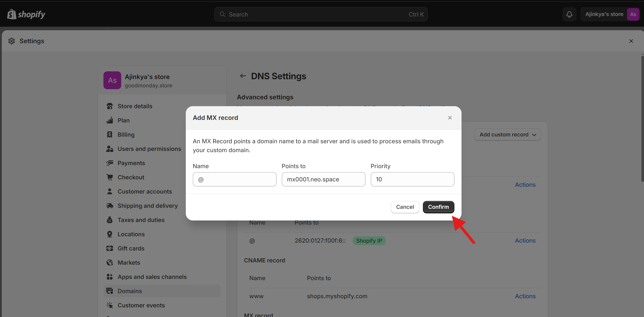Go back using the DNS Settings arrow
Viewport: 644px width, 317px height.
point(243,76)
